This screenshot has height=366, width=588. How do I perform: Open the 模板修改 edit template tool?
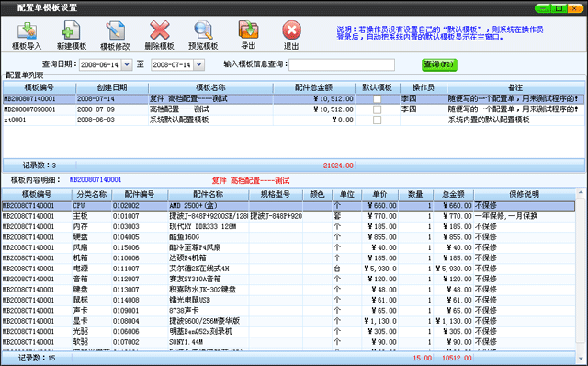pos(115,35)
